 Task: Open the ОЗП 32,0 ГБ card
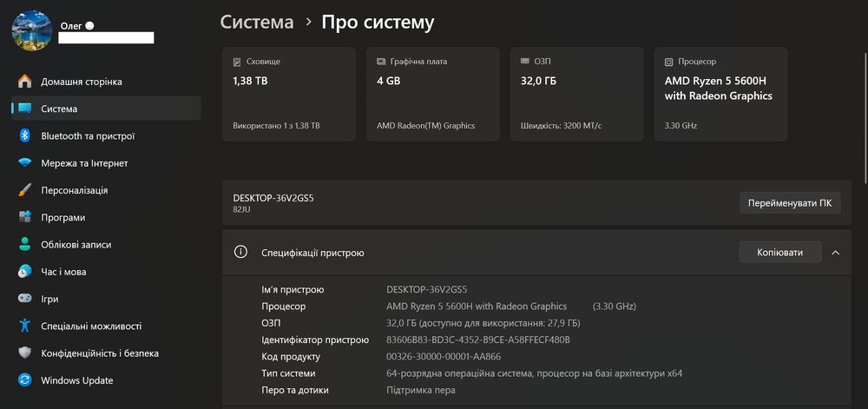click(577, 94)
